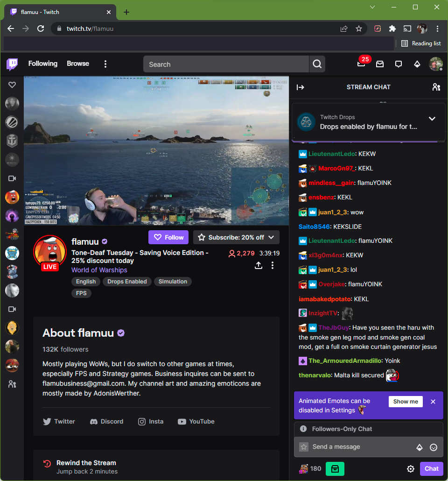Open the Subscribe 20% off dropdown arrow

click(271, 237)
